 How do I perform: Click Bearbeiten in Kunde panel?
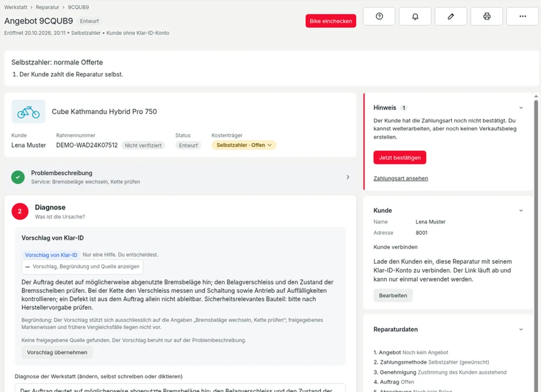[x=393, y=296]
